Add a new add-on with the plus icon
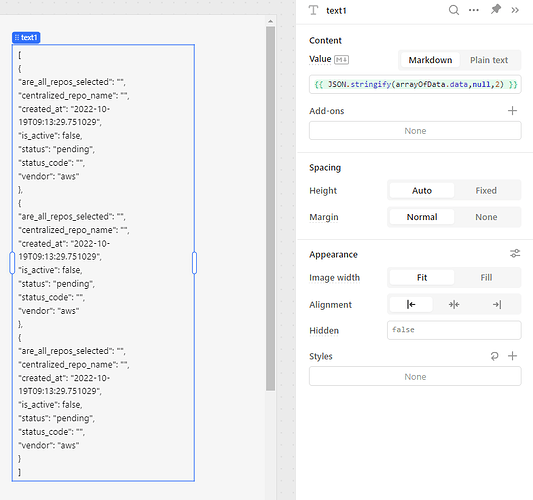 pyautogui.click(x=512, y=110)
